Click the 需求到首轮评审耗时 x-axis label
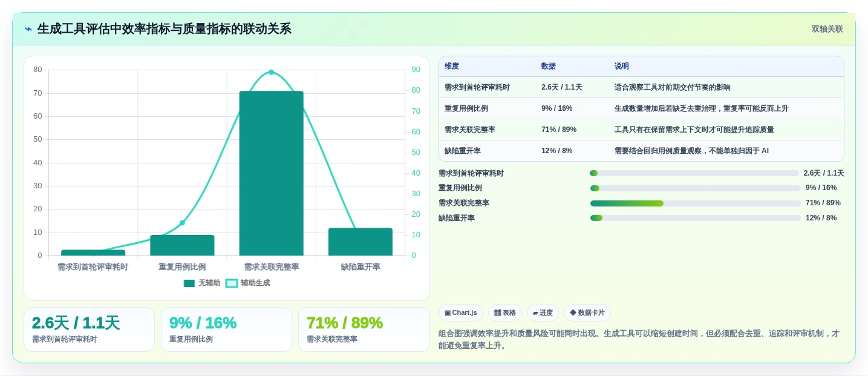 pyautogui.click(x=93, y=267)
